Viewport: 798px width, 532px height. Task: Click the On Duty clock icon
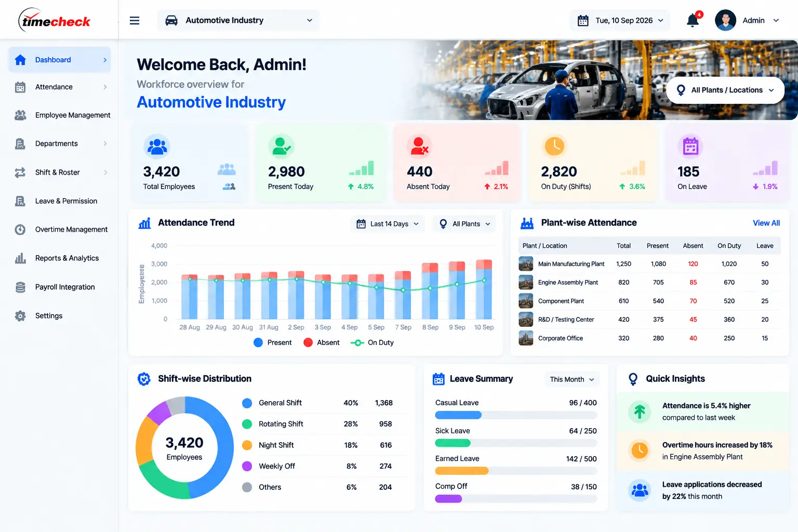coord(554,147)
